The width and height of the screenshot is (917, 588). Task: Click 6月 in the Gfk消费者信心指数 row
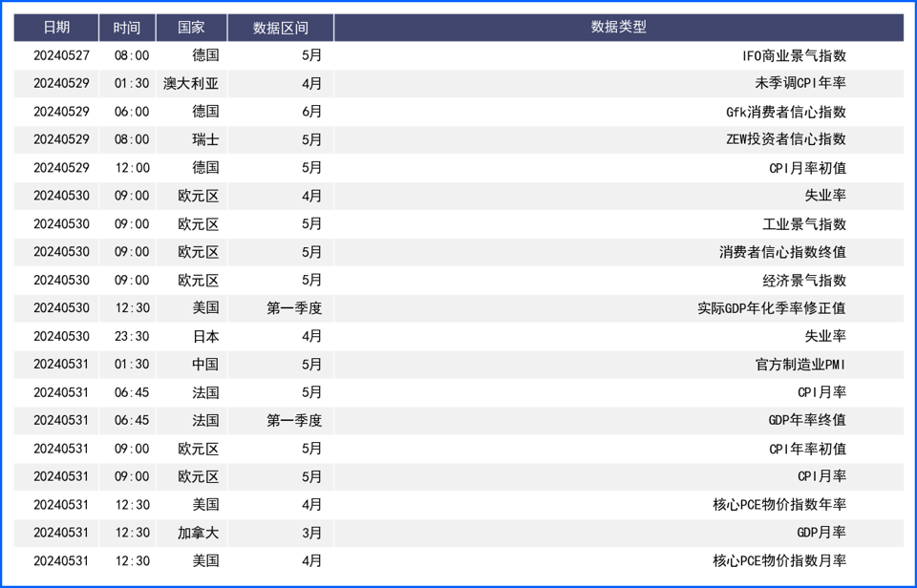click(311, 112)
